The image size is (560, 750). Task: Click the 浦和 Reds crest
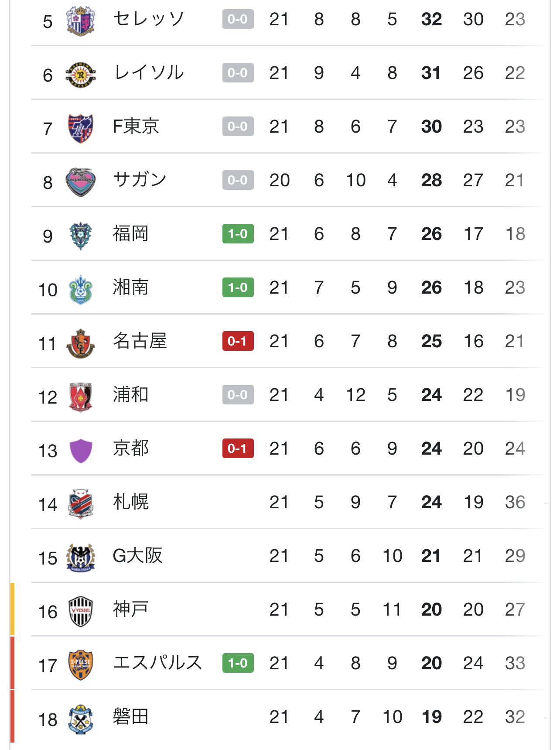[x=81, y=397]
